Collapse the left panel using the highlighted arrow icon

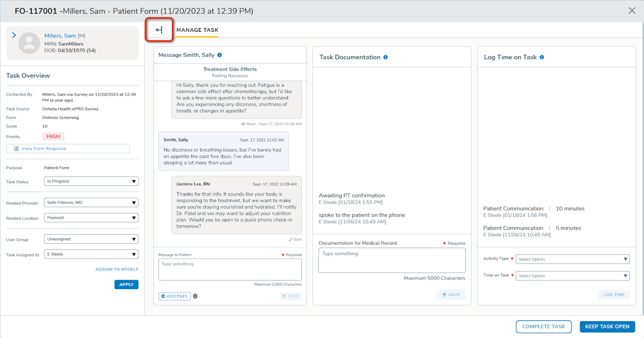159,30
